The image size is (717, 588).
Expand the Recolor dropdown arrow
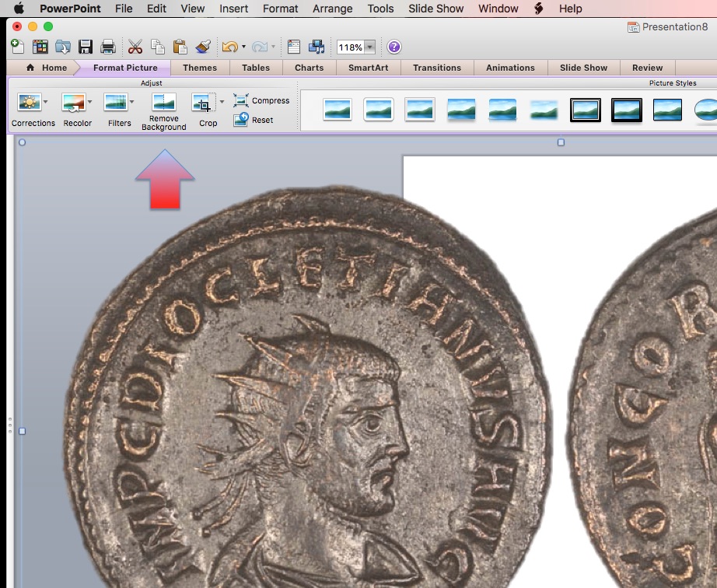(90, 102)
